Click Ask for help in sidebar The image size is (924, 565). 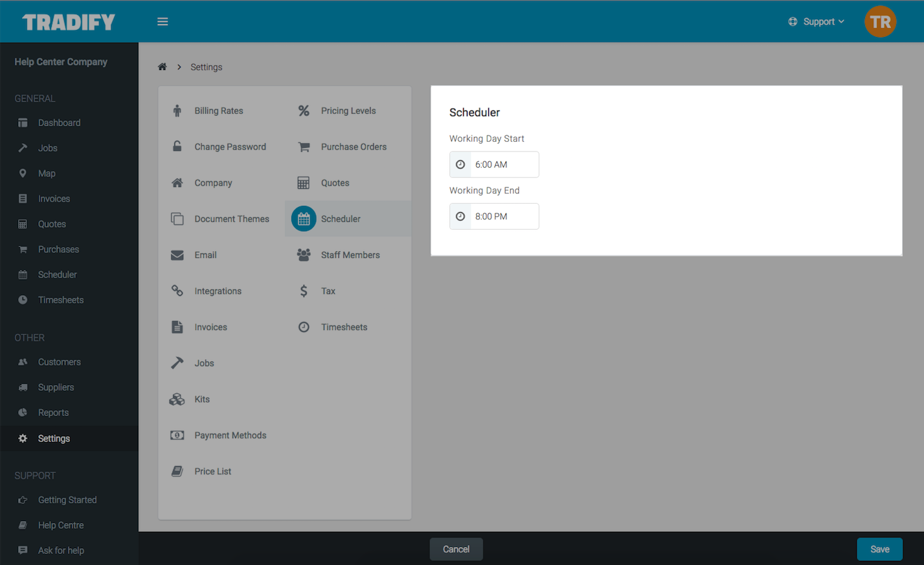point(69,550)
